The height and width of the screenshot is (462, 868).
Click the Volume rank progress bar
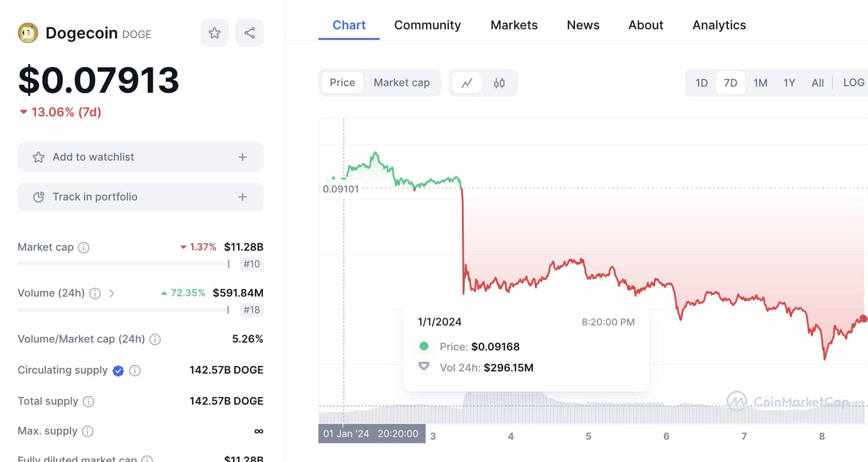point(123,310)
